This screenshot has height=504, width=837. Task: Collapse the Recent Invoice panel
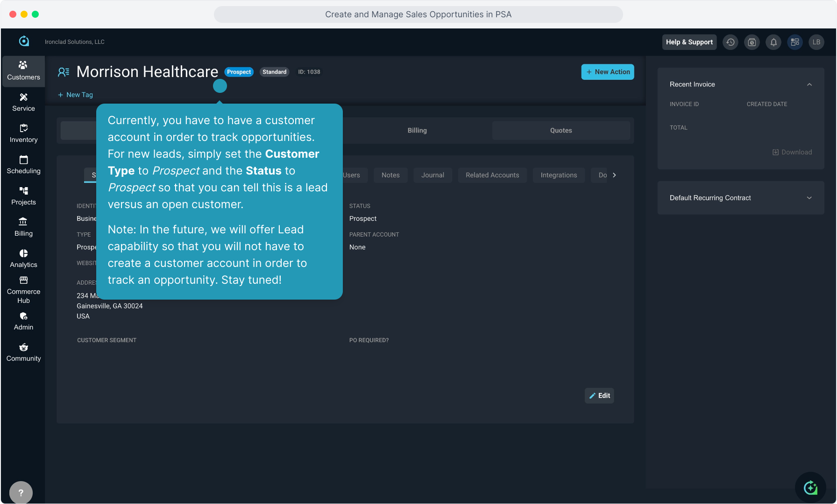[809, 84]
